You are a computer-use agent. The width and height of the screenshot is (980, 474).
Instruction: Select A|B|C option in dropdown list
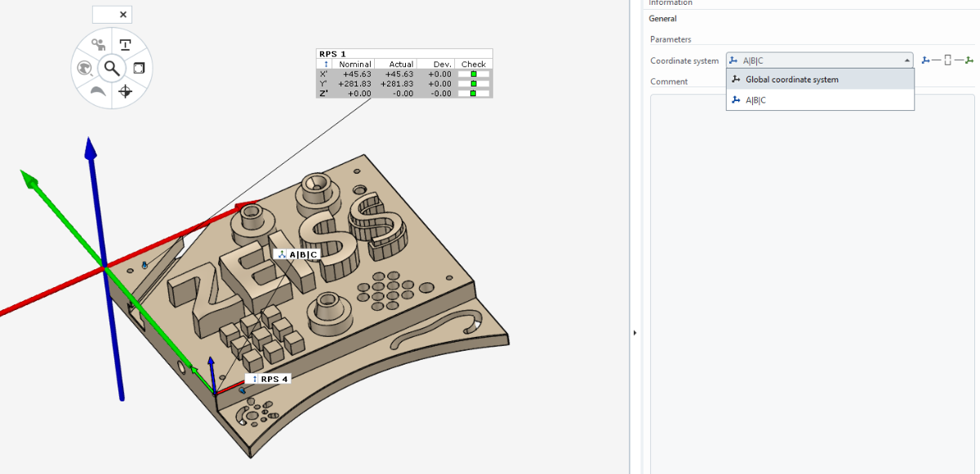[754, 100]
